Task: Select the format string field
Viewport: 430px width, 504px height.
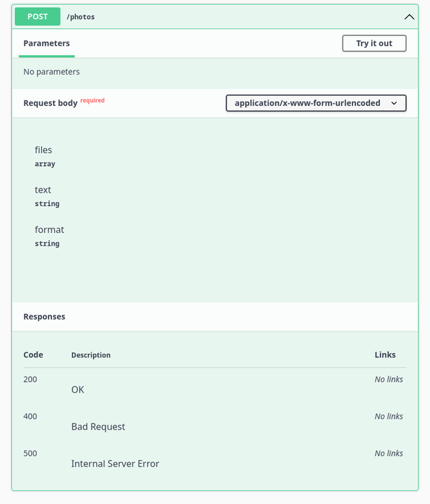Action: pyautogui.click(x=49, y=236)
